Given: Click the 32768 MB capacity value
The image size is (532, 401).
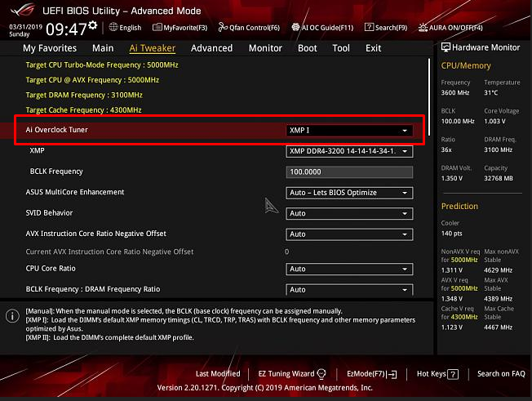Looking at the screenshot, I should (x=498, y=178).
